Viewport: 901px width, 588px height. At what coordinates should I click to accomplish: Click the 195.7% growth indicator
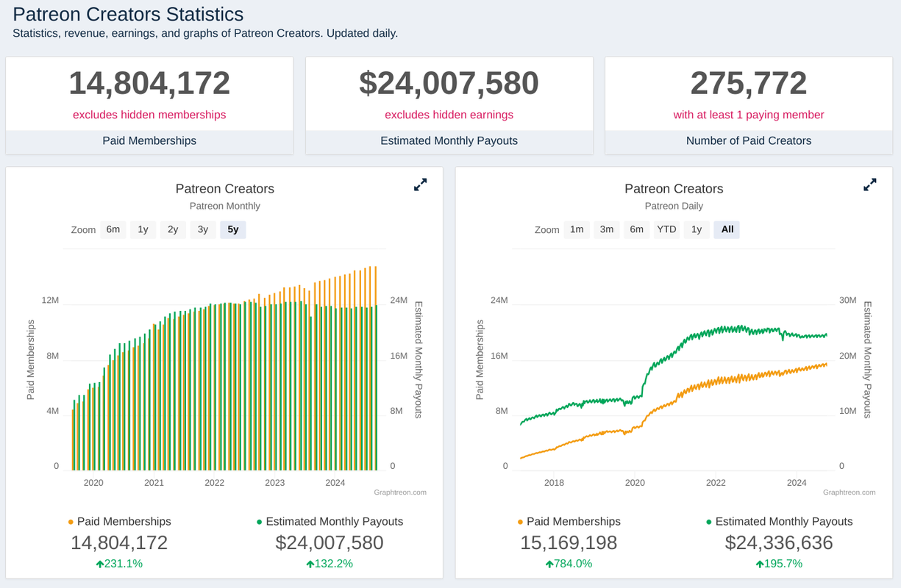click(x=779, y=564)
